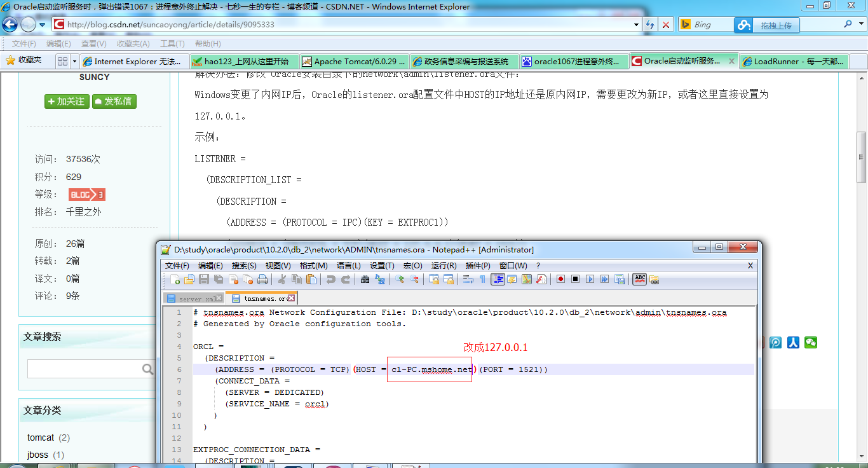Image resolution: width=868 pixels, height=468 pixels.
Task: Click the Replace icon in Notepad++ toolbar
Action: pos(380,279)
